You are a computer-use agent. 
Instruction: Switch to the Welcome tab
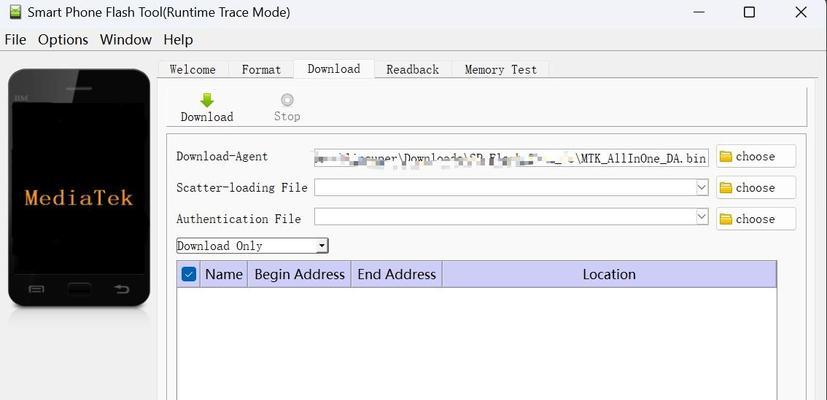coord(193,70)
